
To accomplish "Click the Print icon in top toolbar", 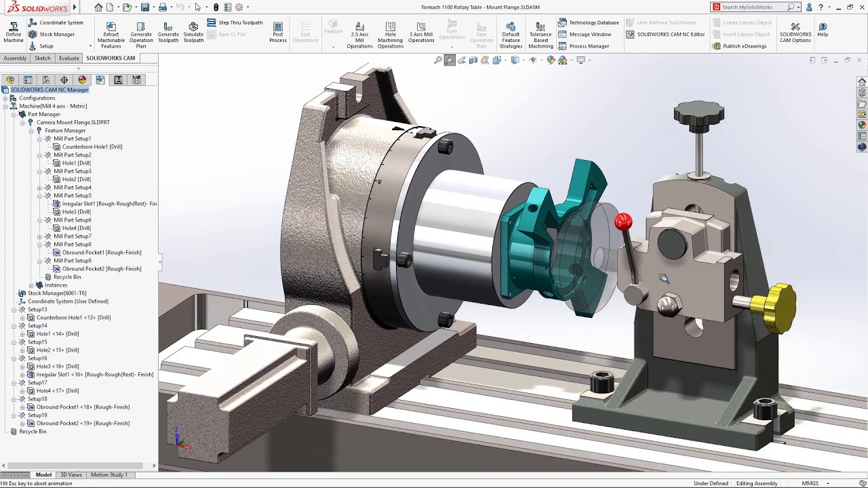I will pyautogui.click(x=163, y=7).
